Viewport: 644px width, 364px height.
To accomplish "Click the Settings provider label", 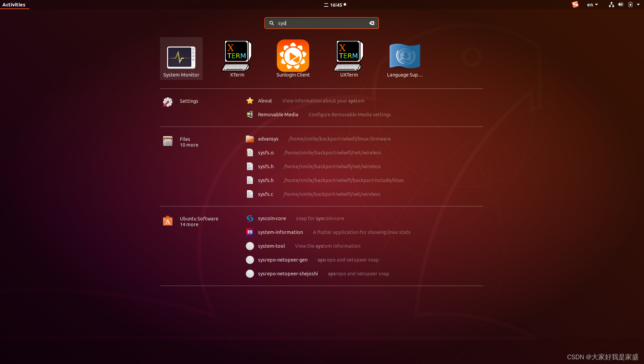I will tap(189, 101).
